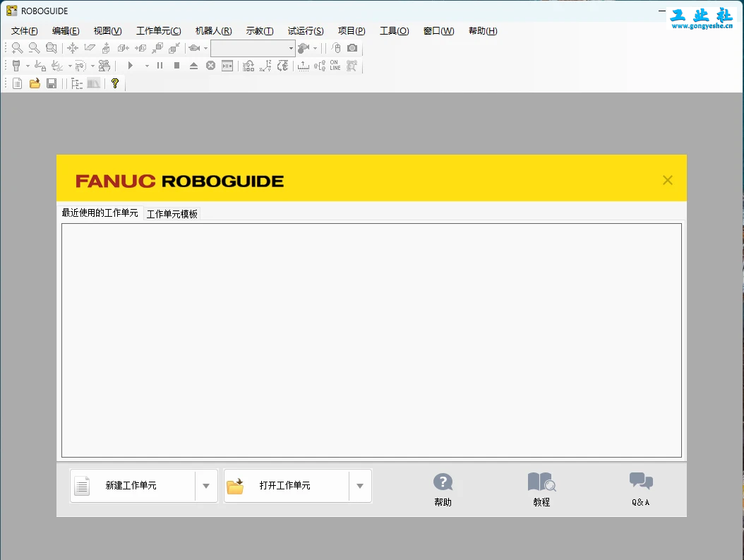Click the 新建工作单元 button
This screenshot has width=744, height=560.
tap(133, 485)
